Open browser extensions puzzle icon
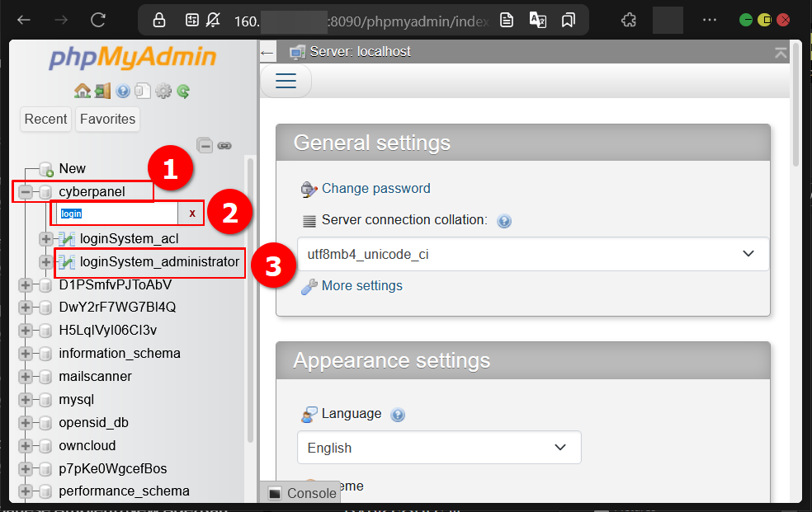Screen dimensions: 812x512 click(629, 20)
